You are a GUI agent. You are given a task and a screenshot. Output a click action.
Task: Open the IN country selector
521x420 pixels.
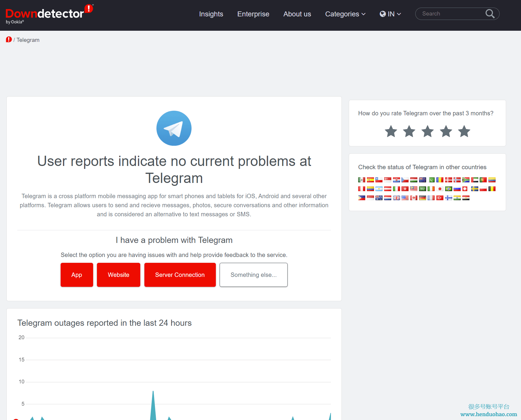390,14
